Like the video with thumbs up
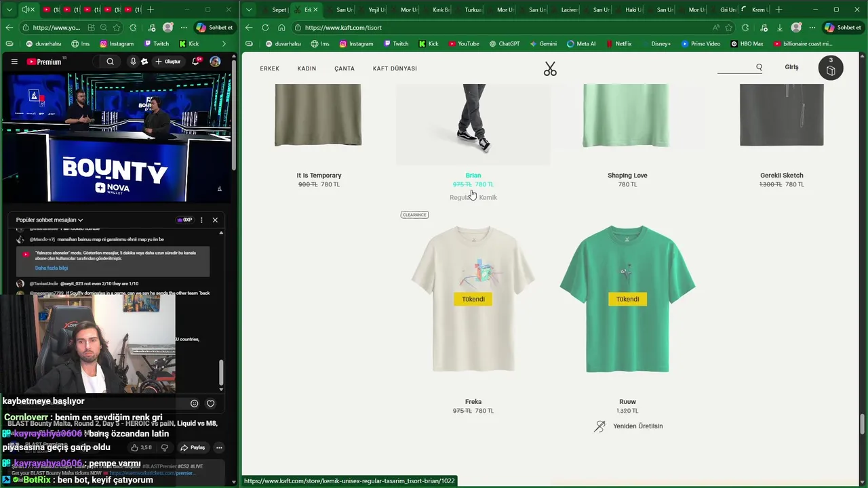 pyautogui.click(x=141, y=447)
